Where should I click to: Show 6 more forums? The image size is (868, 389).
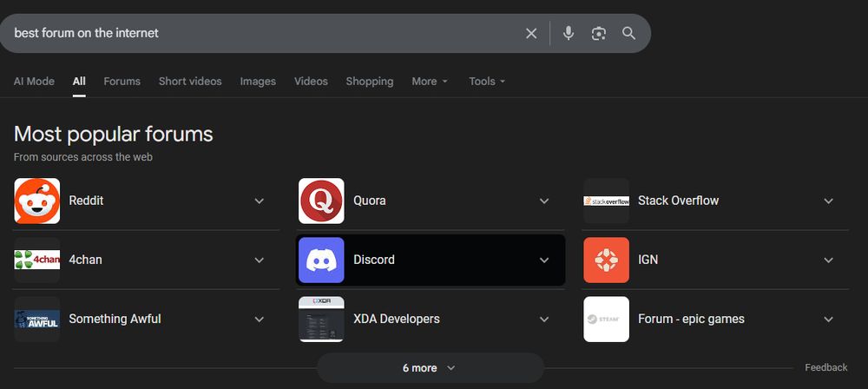point(431,368)
